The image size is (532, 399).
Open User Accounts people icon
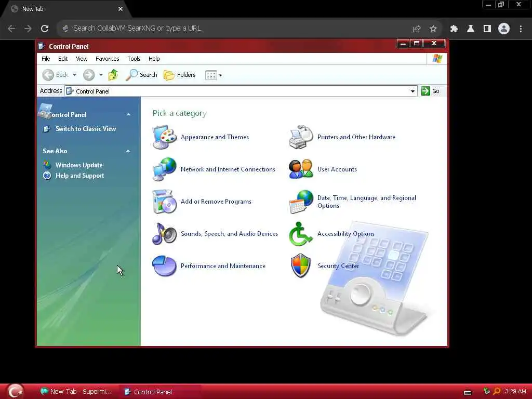click(x=301, y=169)
